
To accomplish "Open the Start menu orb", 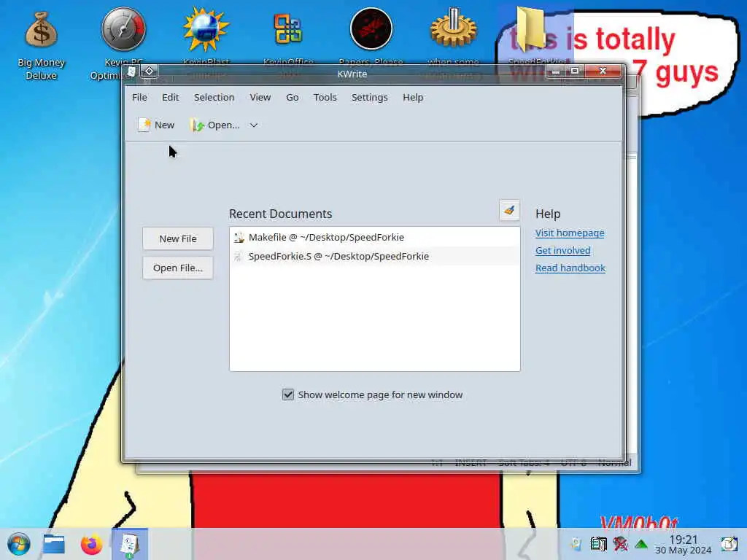I will 19,544.
